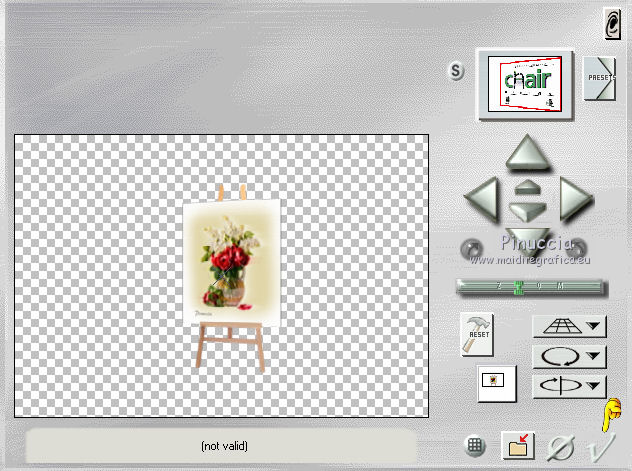Click the small inner down arrow
The width and height of the screenshot is (632, 471).
(528, 211)
